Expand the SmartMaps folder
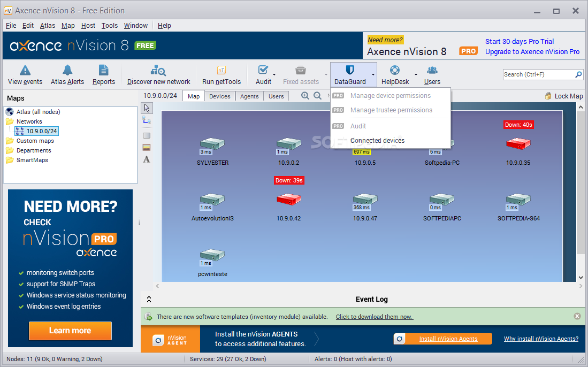Image resolution: width=588 pixels, height=367 pixels. 10,160
